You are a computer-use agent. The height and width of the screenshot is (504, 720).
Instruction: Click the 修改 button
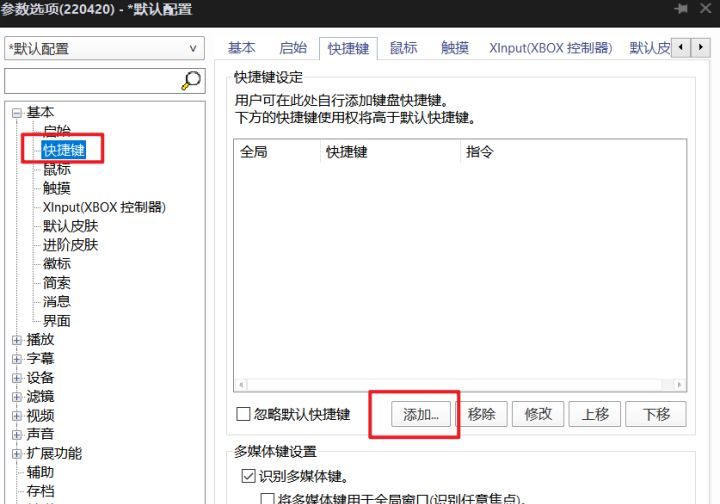pos(538,414)
